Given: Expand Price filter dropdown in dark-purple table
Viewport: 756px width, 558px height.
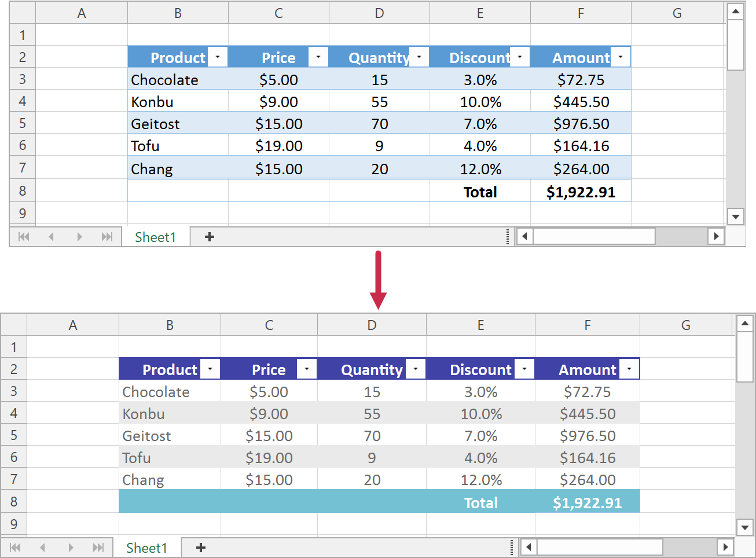Looking at the screenshot, I should point(307,369).
